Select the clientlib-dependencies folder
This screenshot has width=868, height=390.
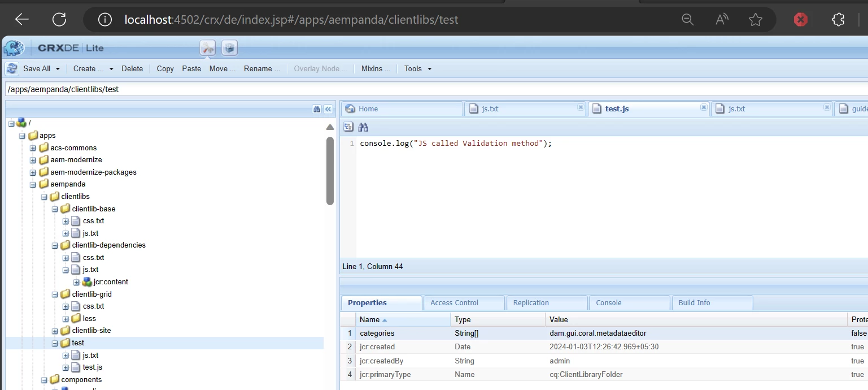[109, 245]
